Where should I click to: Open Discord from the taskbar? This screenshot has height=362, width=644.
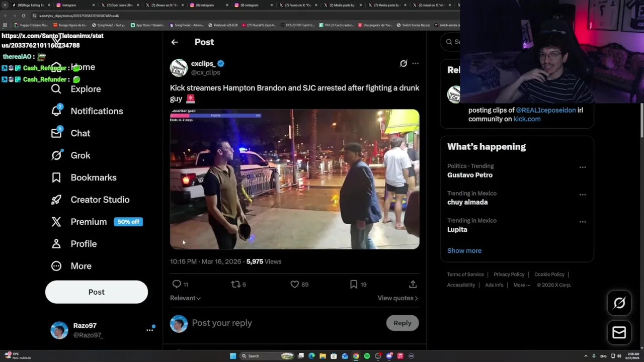(389, 356)
